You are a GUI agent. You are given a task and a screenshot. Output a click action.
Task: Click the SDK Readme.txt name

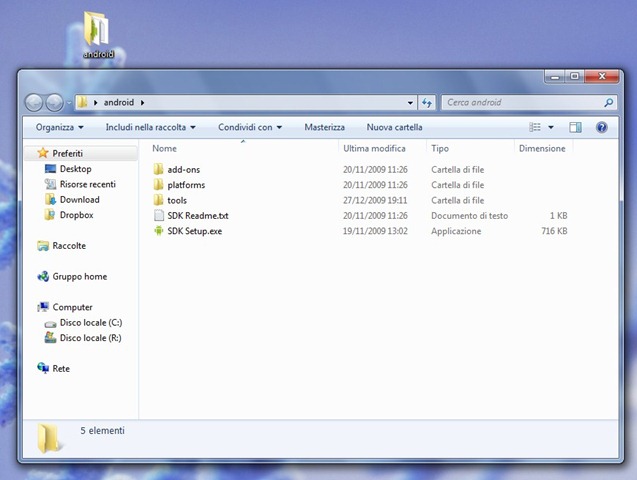[198, 216]
